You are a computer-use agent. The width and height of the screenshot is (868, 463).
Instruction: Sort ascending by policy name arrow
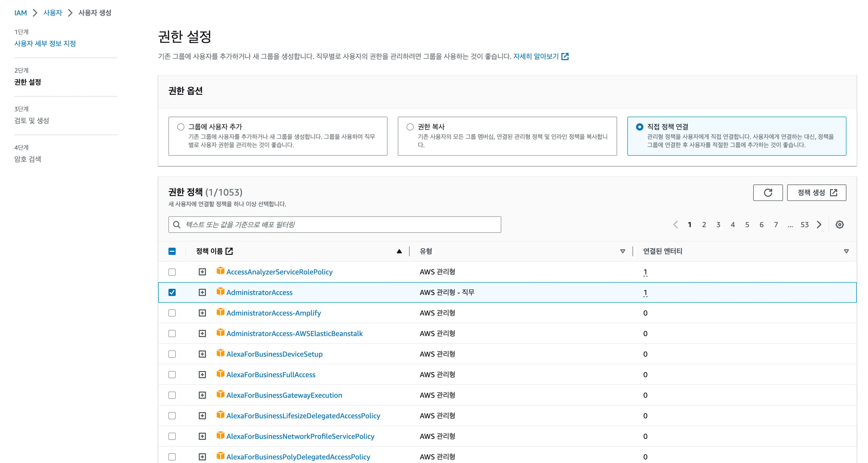(x=399, y=251)
